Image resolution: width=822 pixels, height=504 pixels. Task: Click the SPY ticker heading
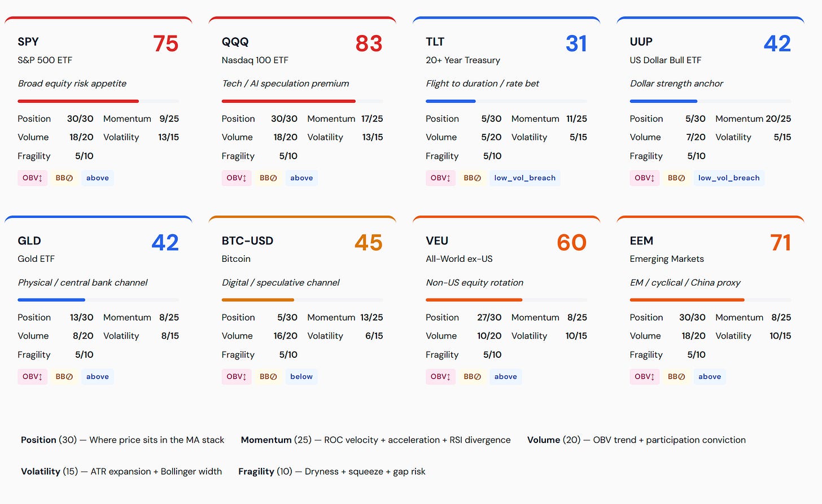click(x=28, y=42)
